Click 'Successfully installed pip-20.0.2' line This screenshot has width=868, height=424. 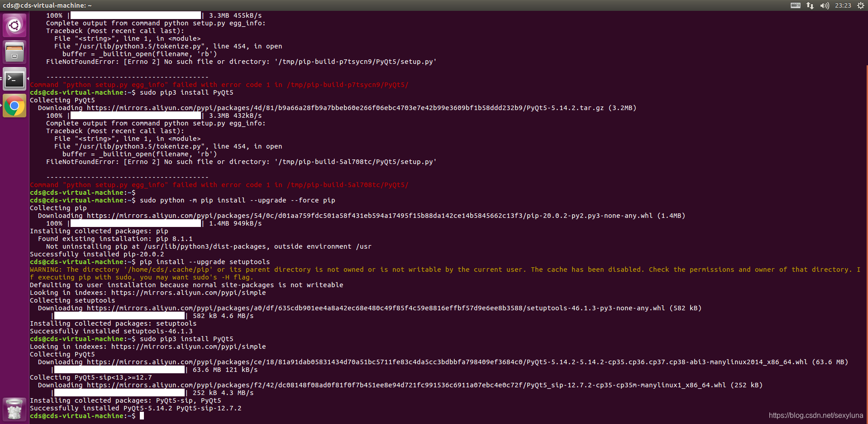97,254
